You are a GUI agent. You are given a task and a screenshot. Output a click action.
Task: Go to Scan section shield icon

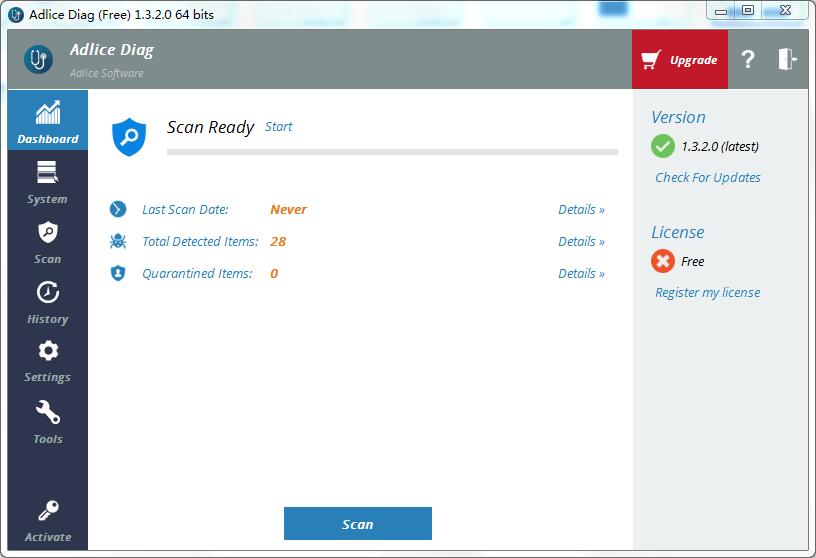coord(48,232)
